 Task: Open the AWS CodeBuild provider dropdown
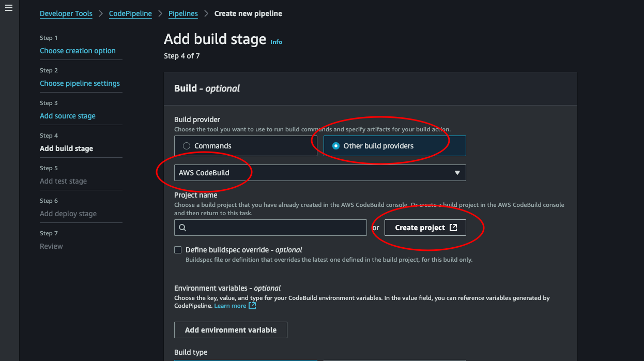point(319,173)
